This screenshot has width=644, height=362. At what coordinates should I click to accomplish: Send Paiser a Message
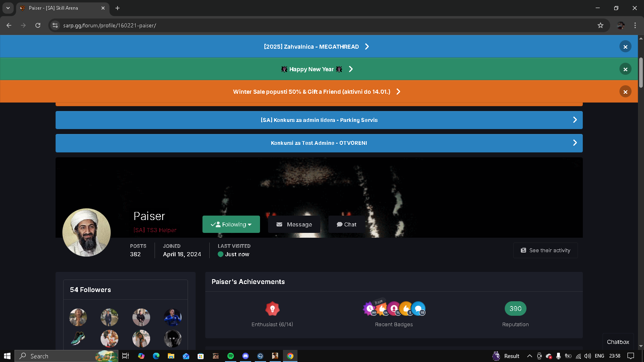coord(294,224)
